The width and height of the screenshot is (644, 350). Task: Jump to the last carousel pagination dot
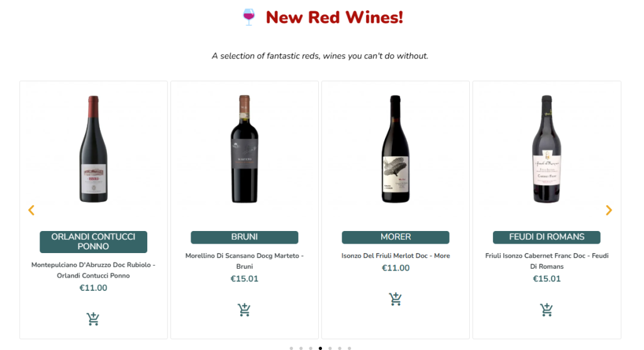tap(349, 348)
